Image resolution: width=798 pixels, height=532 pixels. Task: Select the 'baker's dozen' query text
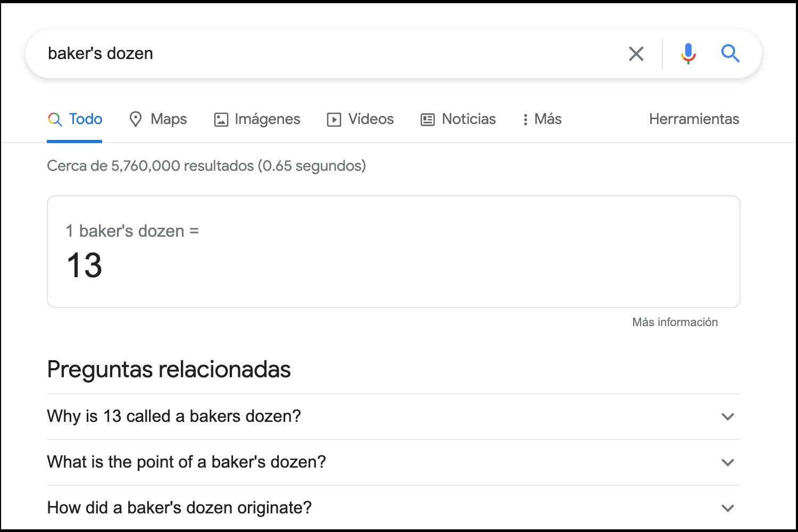tap(101, 53)
